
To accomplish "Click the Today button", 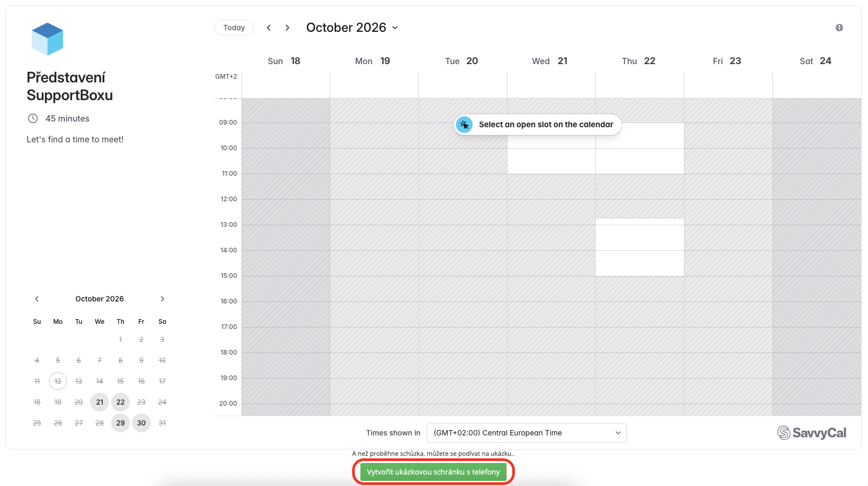I will pos(234,28).
